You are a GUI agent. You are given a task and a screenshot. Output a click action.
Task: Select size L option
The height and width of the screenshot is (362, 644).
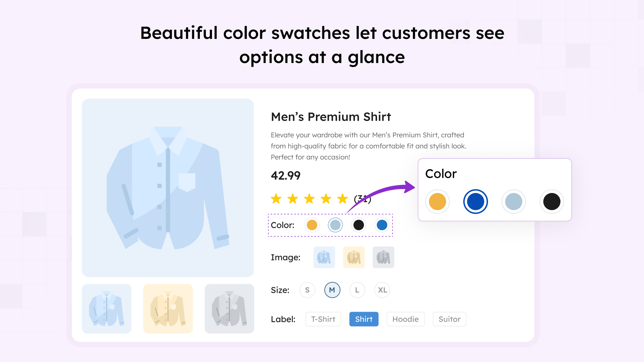[357, 290]
